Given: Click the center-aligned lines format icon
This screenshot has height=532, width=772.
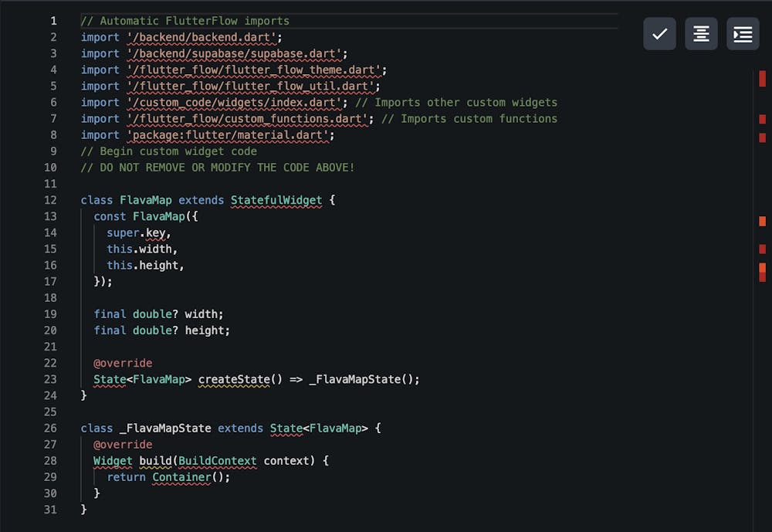Looking at the screenshot, I should (x=701, y=34).
